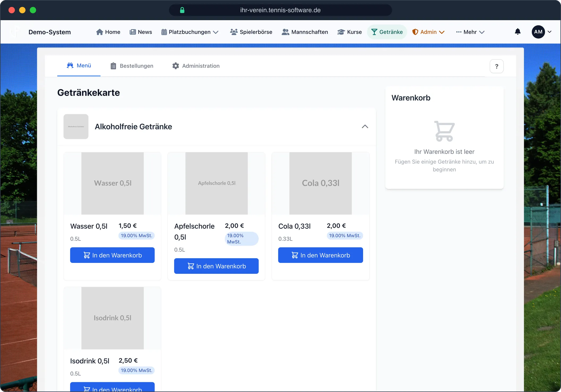Screen dimensions: 561x392
Task: Click the 19.00% MwSt. badge for Cola
Action: (x=345, y=236)
